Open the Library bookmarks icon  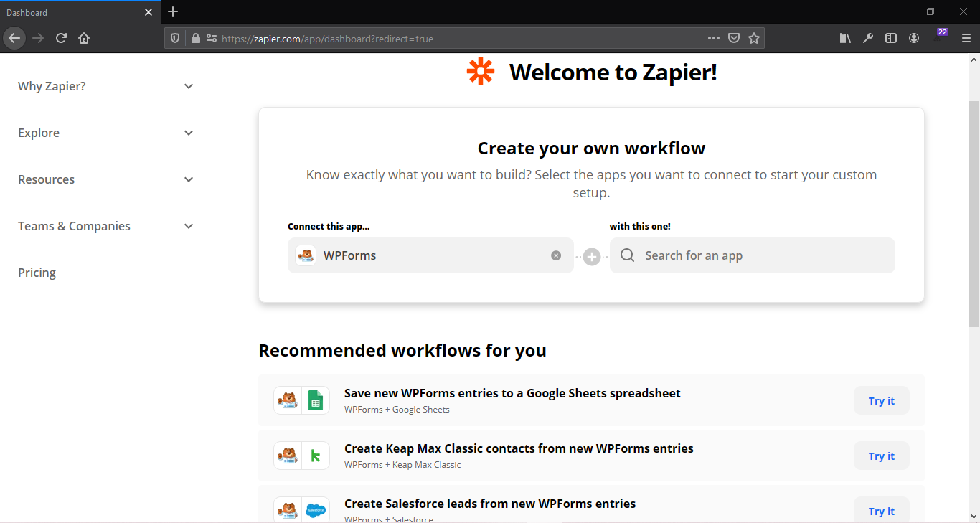coord(845,39)
